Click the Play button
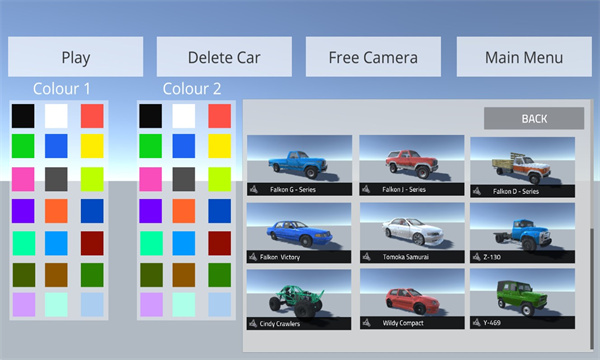 75,57
